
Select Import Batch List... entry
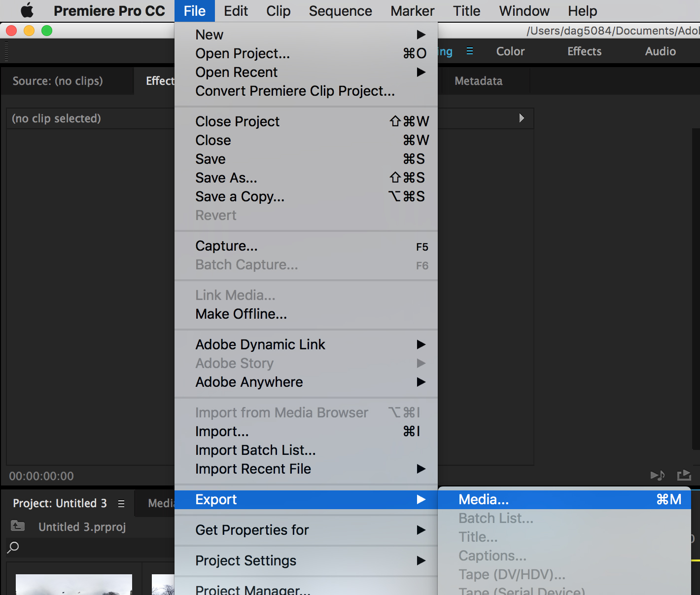tap(306, 450)
